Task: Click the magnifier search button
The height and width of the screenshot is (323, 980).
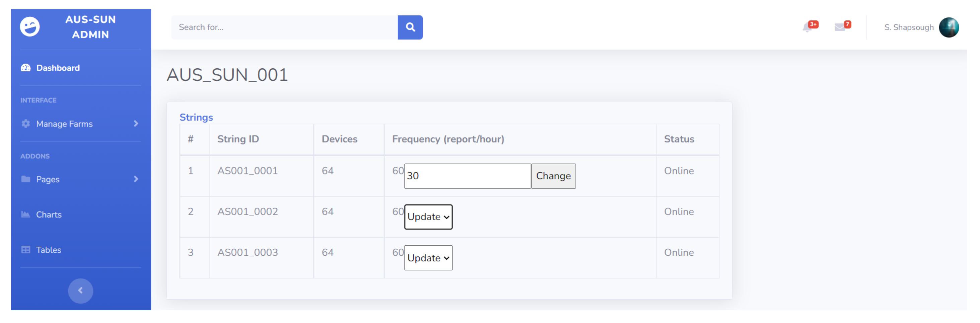Action: click(410, 27)
